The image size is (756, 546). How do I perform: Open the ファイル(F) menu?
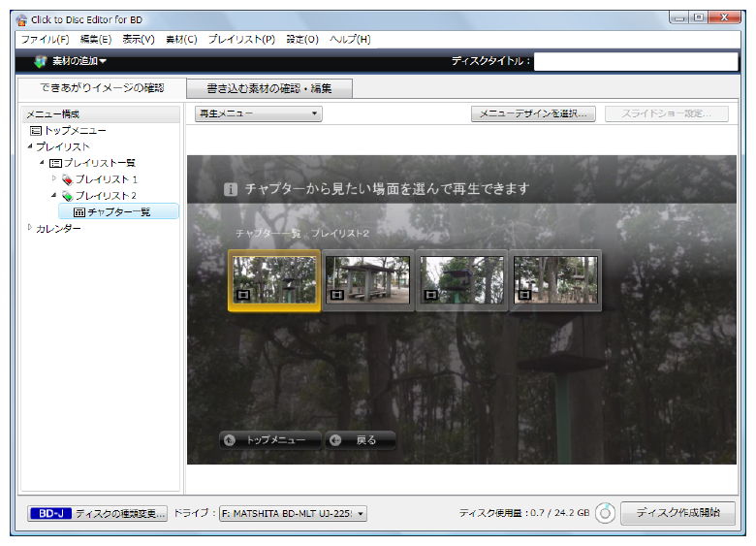click(x=45, y=40)
